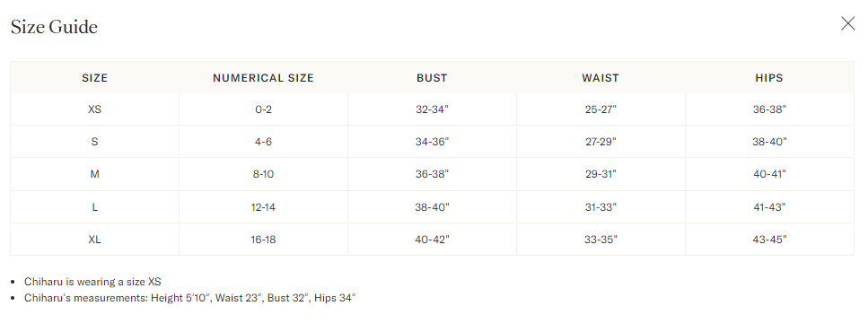Click the 36-38" bust measurement cell
868x332 pixels.
point(432,174)
